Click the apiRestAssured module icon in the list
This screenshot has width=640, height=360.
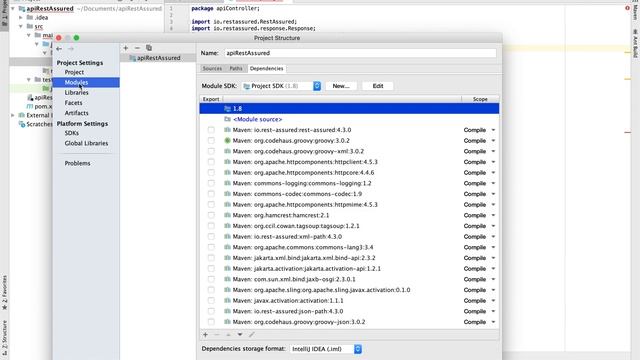coord(132,58)
